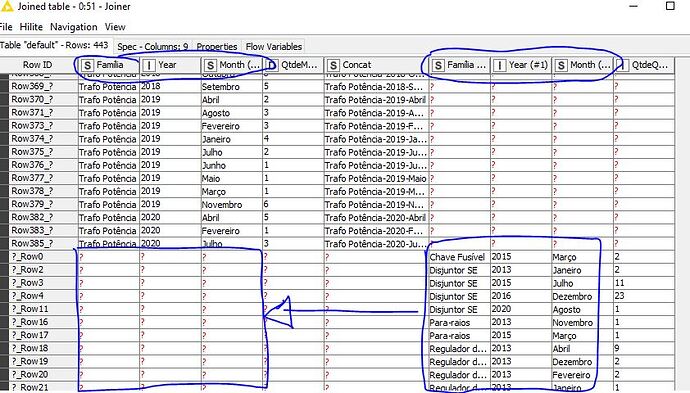Image resolution: width=690 pixels, height=393 pixels.
Task: Select the ?_Row11 row header
Action: tap(30, 309)
